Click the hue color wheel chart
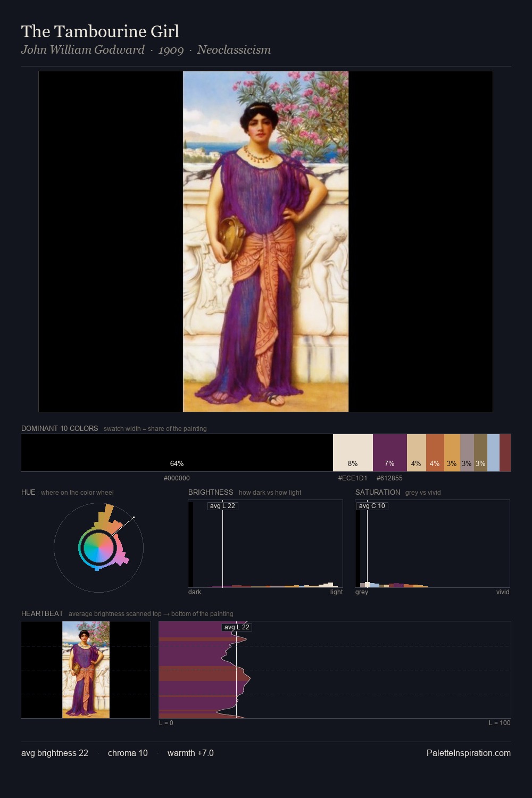Screen dimensions: 532x798 (98, 547)
